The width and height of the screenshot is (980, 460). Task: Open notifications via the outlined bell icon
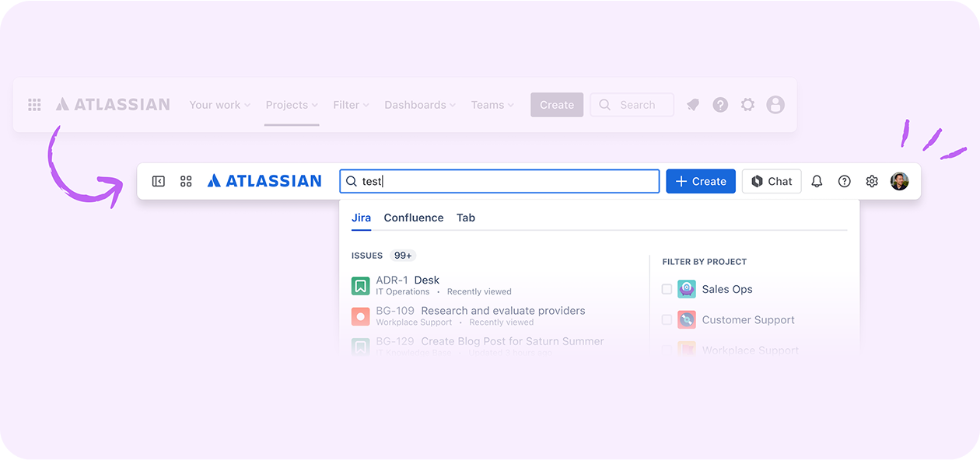817,181
